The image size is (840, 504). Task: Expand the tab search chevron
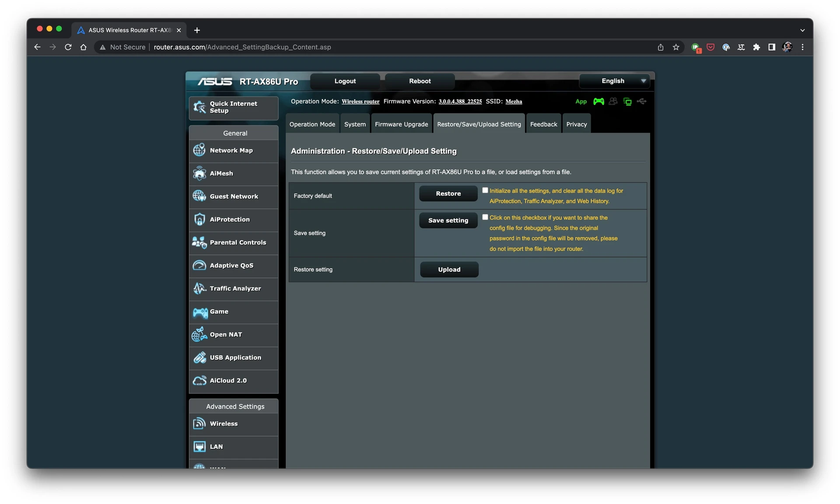[x=802, y=30]
